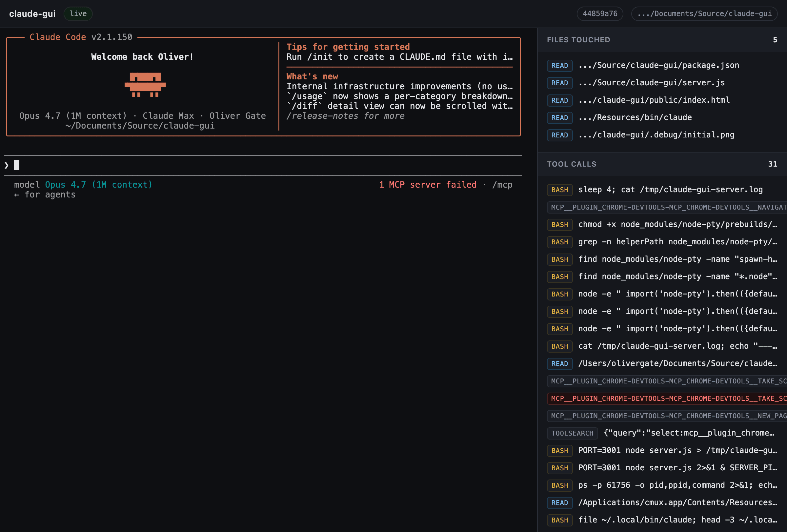Select the TOOLSEARCH query row text
This screenshot has width=787, height=532.
click(x=689, y=433)
